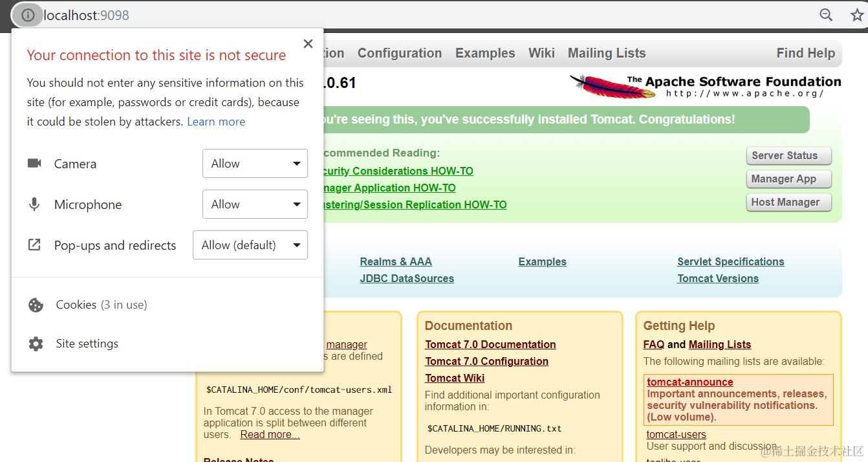Click the Site settings gear icon
This screenshot has height=462, width=868.
[36, 344]
